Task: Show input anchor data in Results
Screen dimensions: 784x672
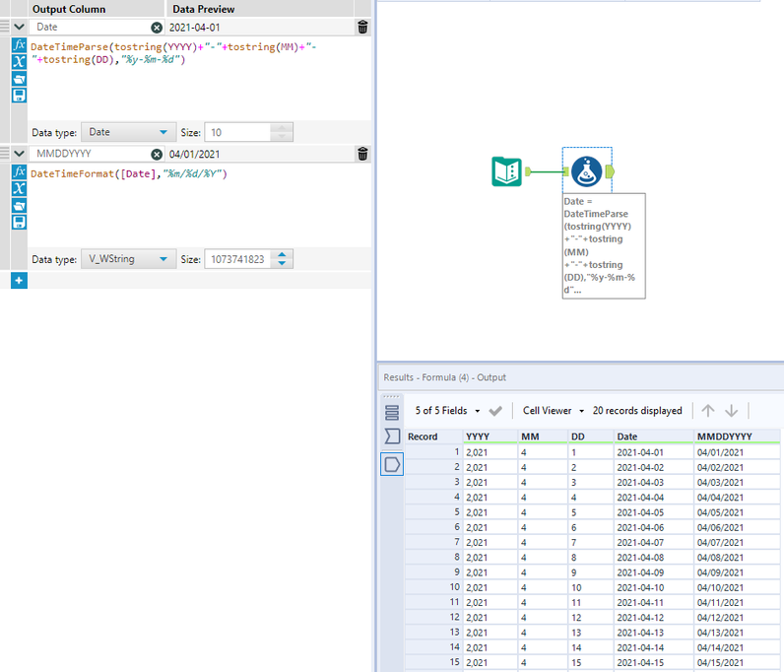Action: pos(392,437)
